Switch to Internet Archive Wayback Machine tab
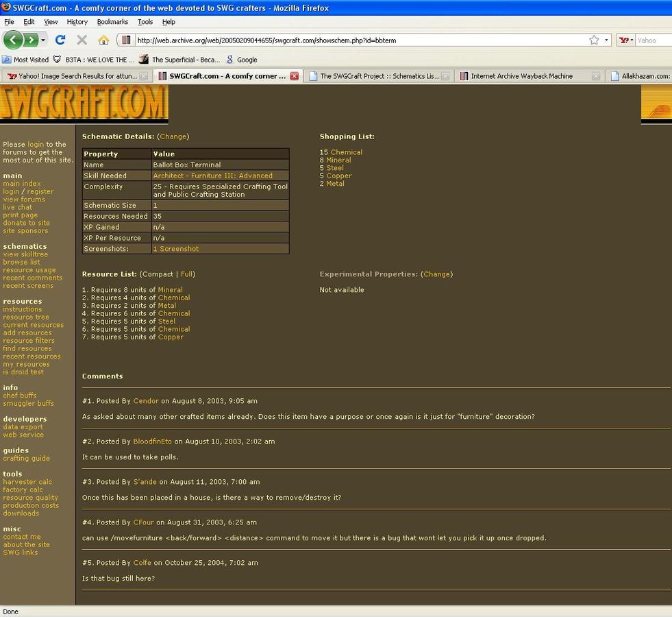The height and width of the screenshot is (617, 672). coord(521,76)
